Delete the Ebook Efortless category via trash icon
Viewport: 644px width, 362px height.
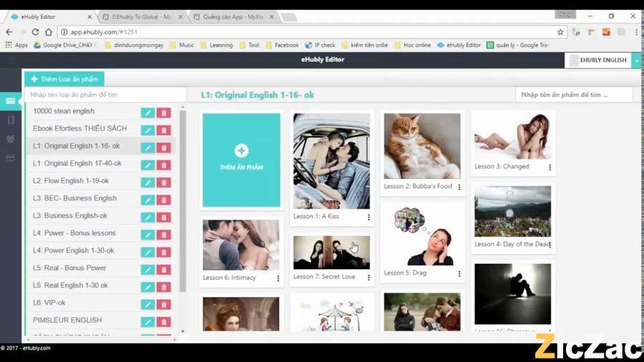pyautogui.click(x=164, y=130)
